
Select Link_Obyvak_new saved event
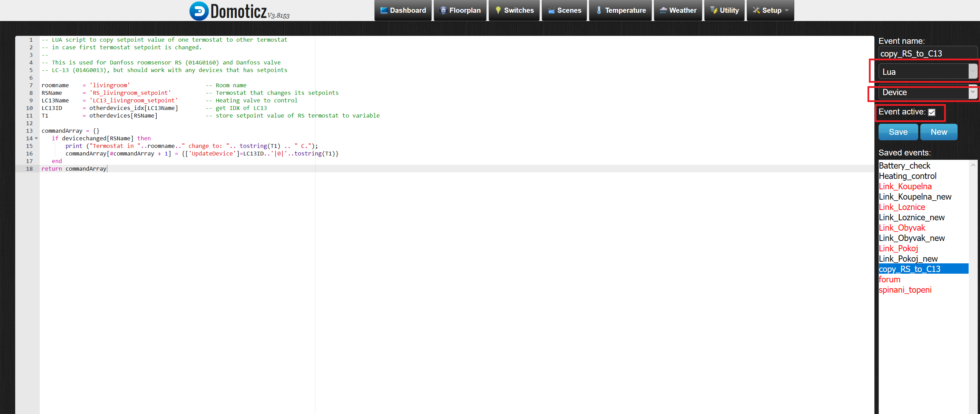(923, 238)
